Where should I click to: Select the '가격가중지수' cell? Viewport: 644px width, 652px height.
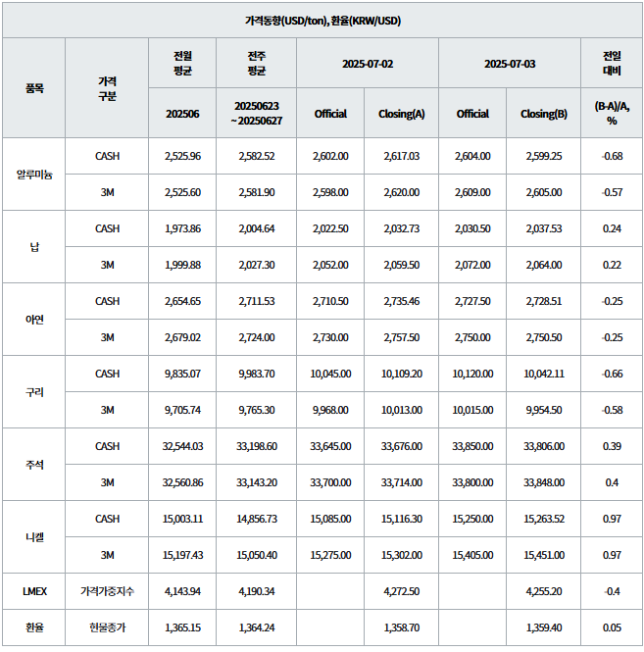click(107, 591)
